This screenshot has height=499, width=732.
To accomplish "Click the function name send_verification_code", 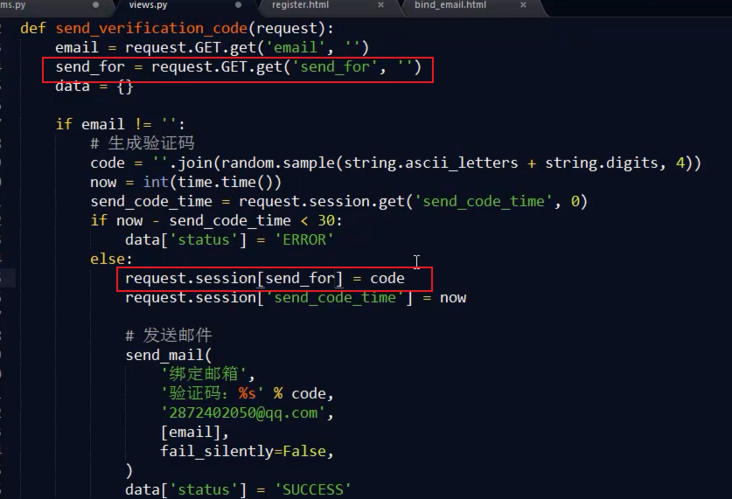I will tap(151, 28).
